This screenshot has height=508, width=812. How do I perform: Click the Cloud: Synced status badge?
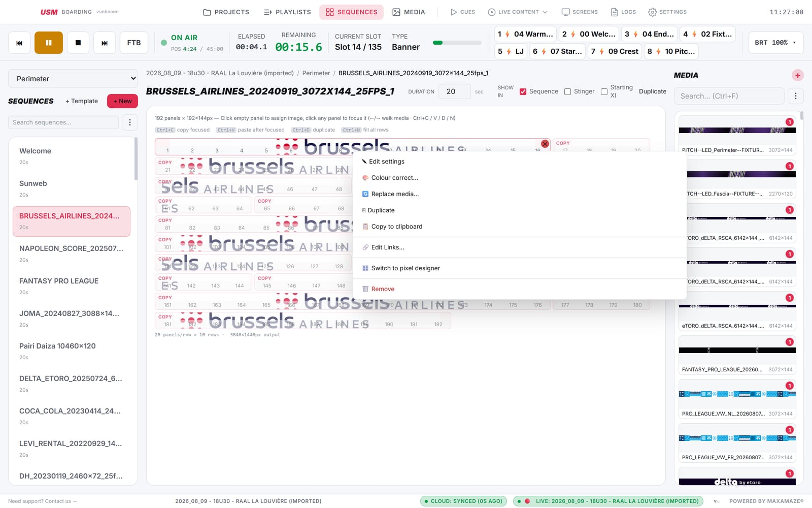(x=463, y=501)
